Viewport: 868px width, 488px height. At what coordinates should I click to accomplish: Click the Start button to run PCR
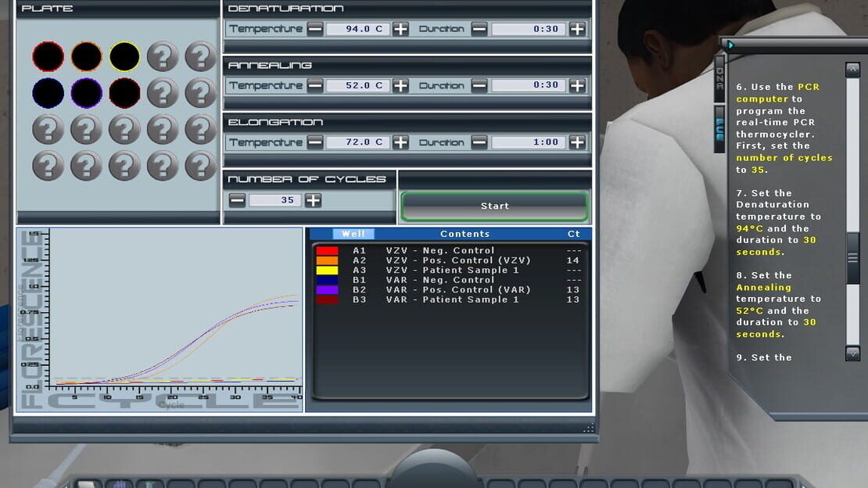[494, 206]
